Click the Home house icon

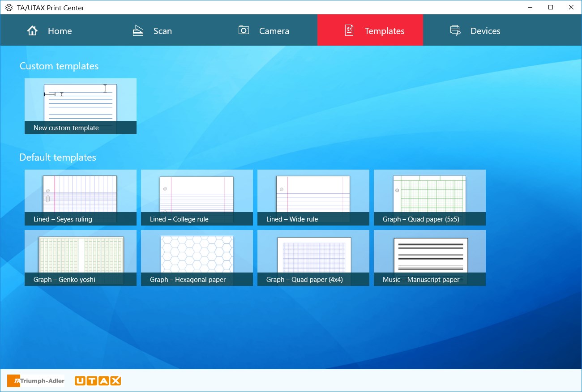coord(32,30)
